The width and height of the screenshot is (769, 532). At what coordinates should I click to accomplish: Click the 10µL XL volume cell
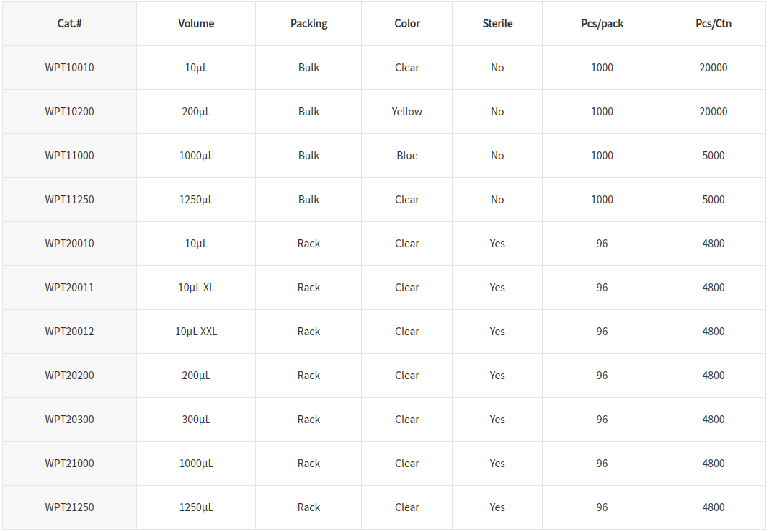pos(196,288)
